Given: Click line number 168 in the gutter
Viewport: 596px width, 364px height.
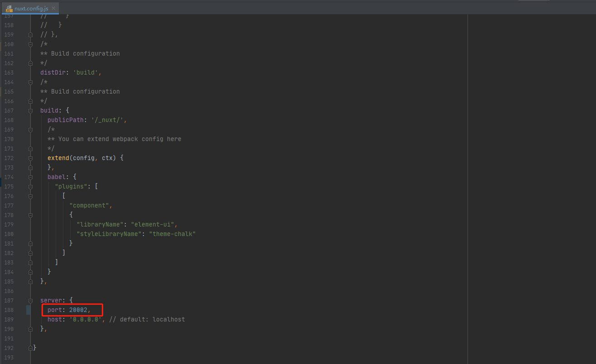Looking at the screenshot, I should pos(9,120).
